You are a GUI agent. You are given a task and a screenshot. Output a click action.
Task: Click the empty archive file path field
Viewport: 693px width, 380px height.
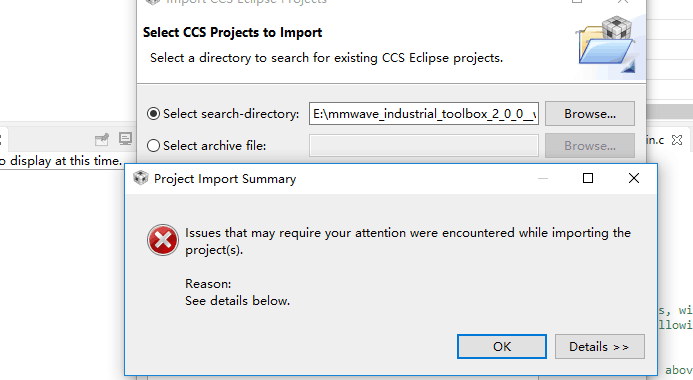[424, 145]
